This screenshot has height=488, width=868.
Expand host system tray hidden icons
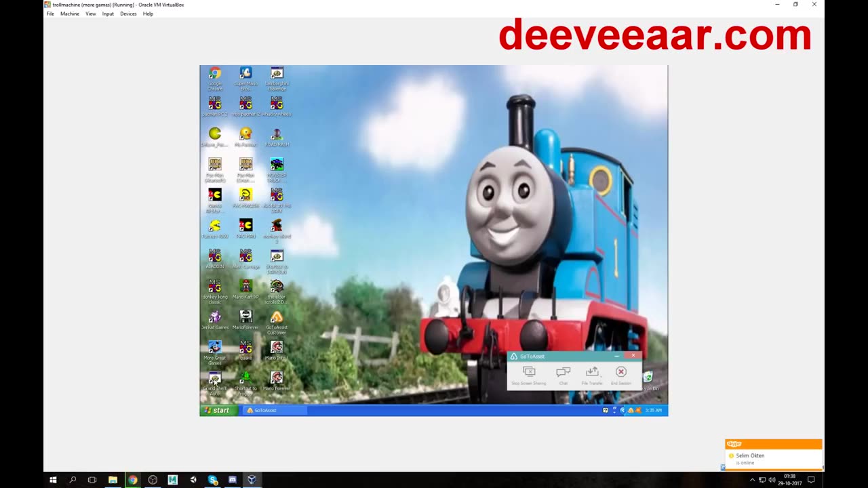pyautogui.click(x=752, y=480)
